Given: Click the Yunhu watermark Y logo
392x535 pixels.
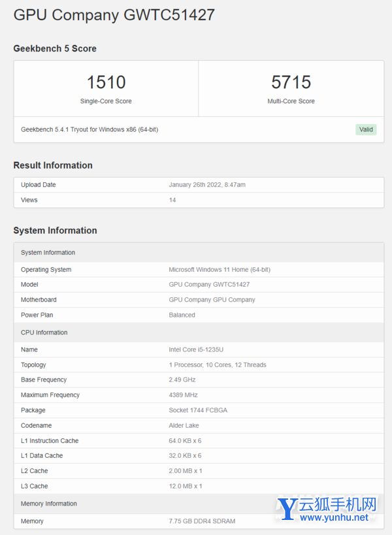Looking at the screenshot, I should (x=289, y=510).
